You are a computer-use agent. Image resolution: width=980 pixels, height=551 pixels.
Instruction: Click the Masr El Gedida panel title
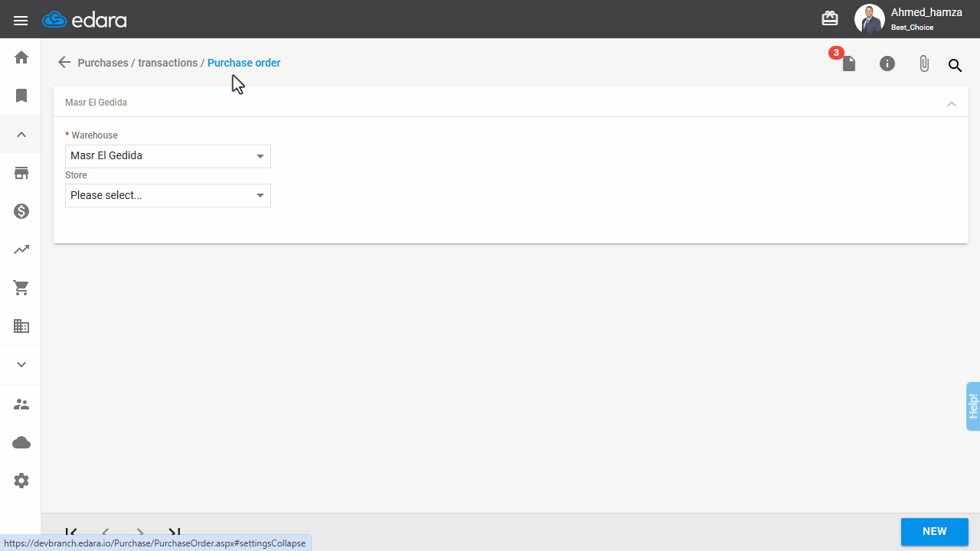tap(96, 103)
